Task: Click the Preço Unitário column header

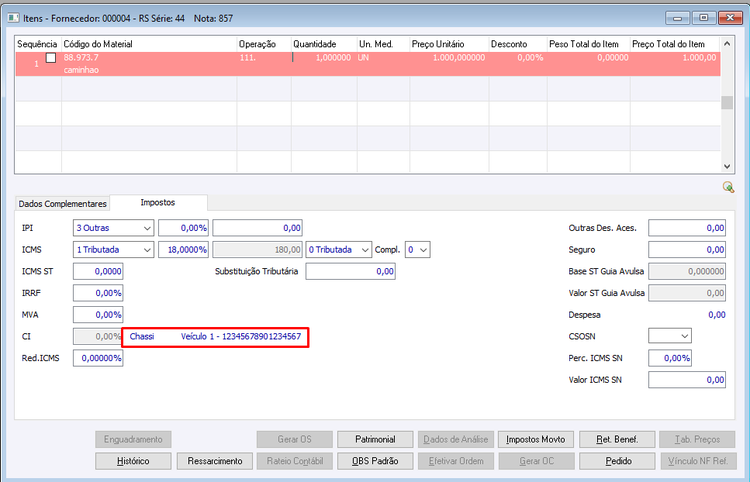Action: 449,44
